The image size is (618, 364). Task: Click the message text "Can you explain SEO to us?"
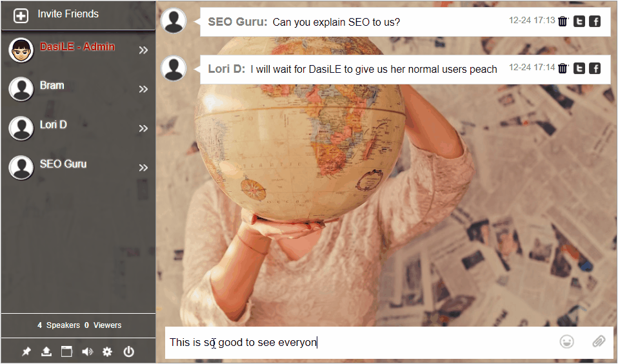point(336,23)
